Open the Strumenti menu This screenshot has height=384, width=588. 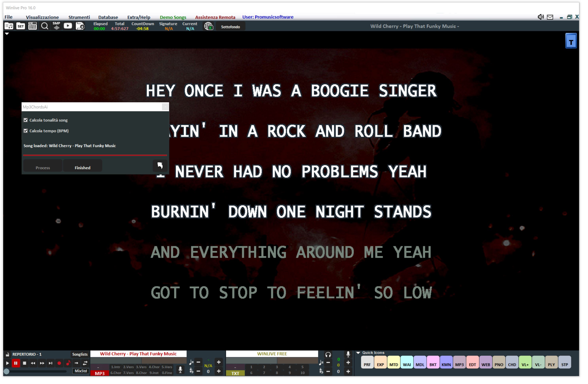(x=80, y=17)
